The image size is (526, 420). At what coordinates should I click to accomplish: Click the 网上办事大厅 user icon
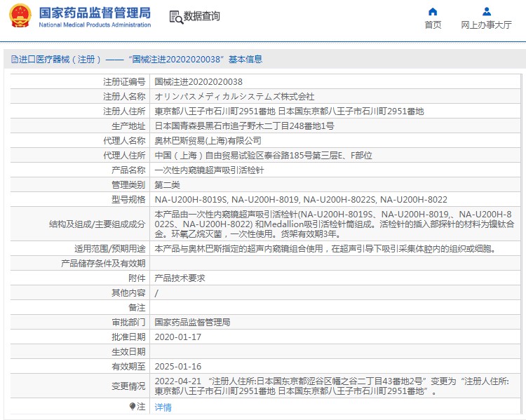(x=487, y=12)
